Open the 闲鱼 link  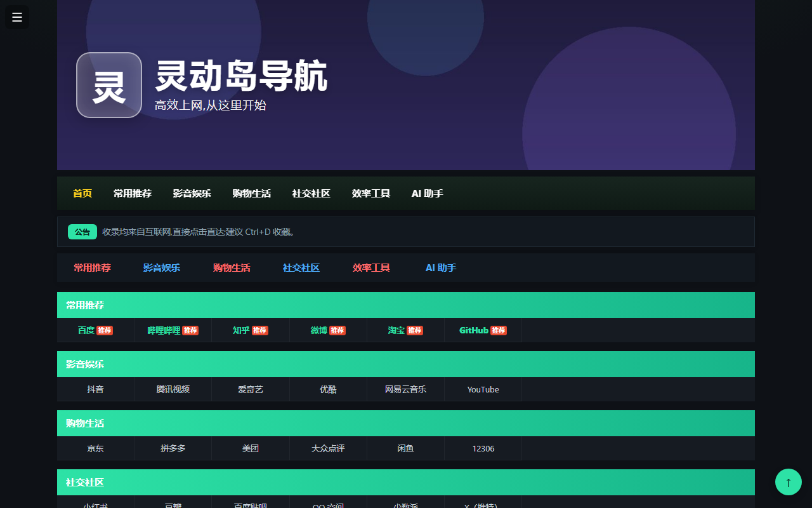tap(406, 448)
